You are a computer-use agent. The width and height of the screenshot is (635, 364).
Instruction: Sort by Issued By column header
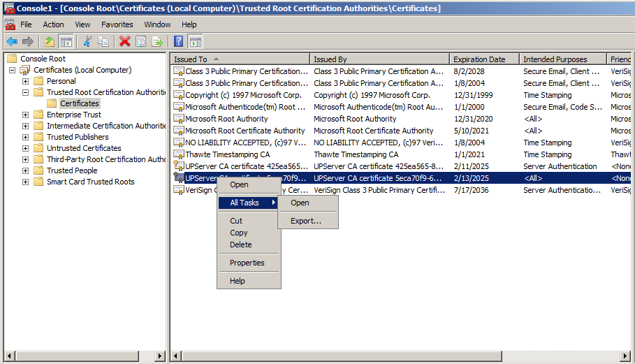click(x=379, y=59)
